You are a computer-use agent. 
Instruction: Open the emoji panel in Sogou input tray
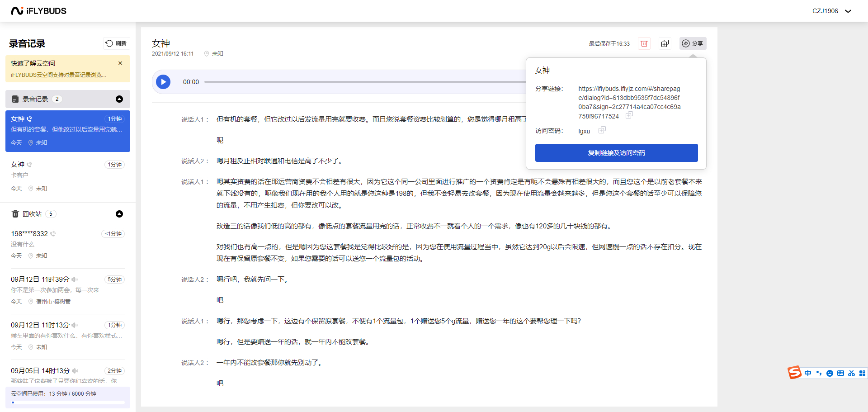830,373
